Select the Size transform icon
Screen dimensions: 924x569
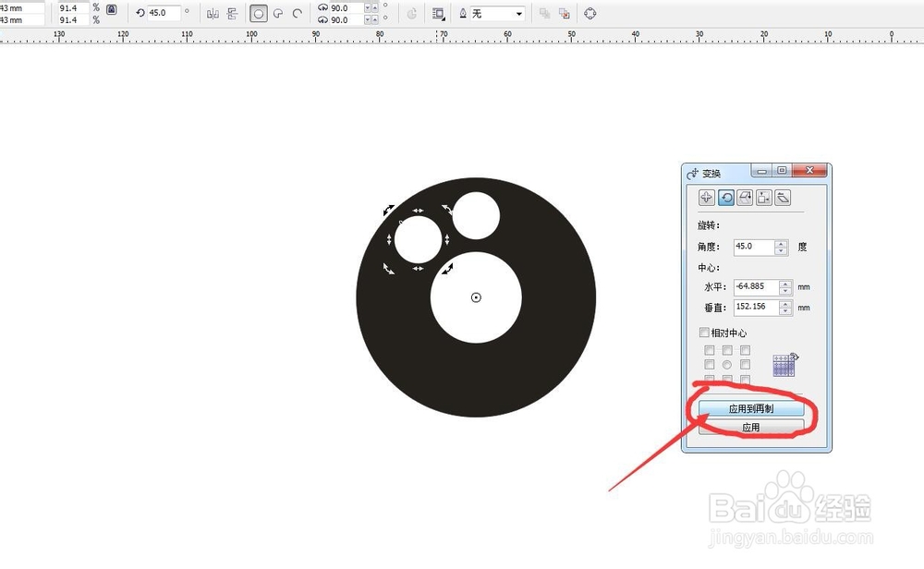coord(764,197)
